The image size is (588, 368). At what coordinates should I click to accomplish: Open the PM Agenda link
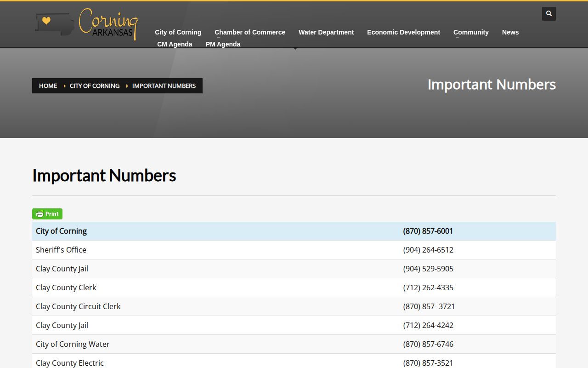pyautogui.click(x=223, y=44)
